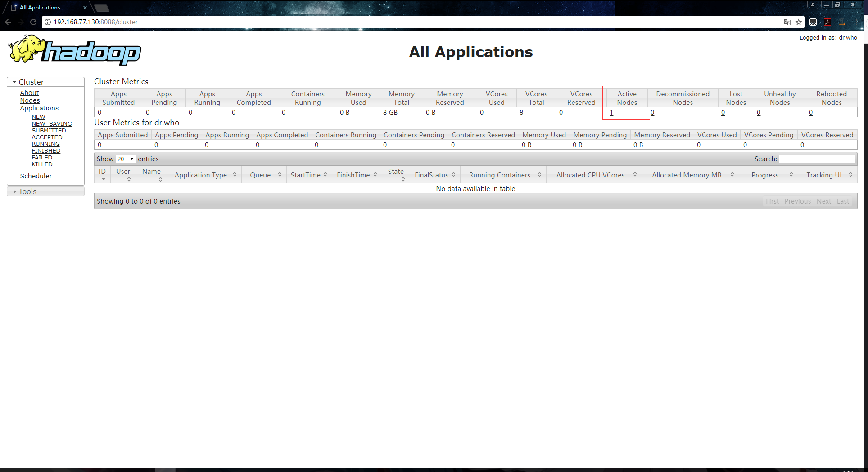This screenshot has width=868, height=472.
Task: Sort table by Allocated Memory MB
Action: click(x=691, y=175)
